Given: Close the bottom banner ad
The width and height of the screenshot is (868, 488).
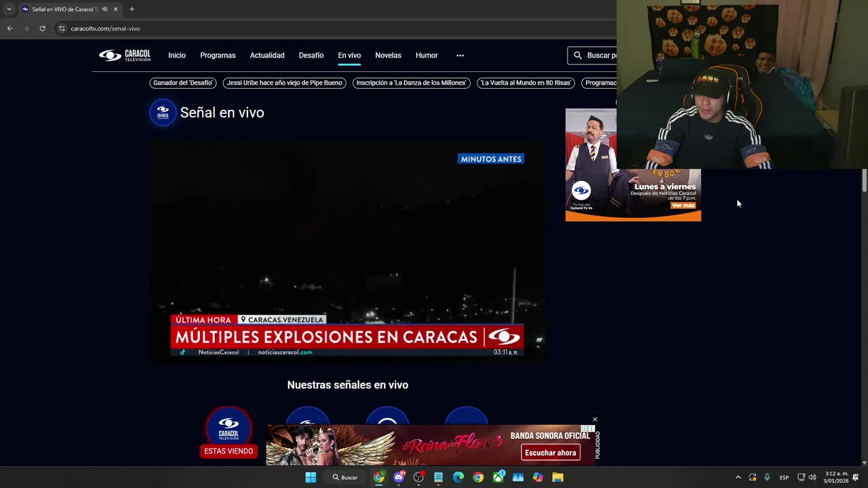Looking at the screenshot, I should pyautogui.click(x=595, y=420).
